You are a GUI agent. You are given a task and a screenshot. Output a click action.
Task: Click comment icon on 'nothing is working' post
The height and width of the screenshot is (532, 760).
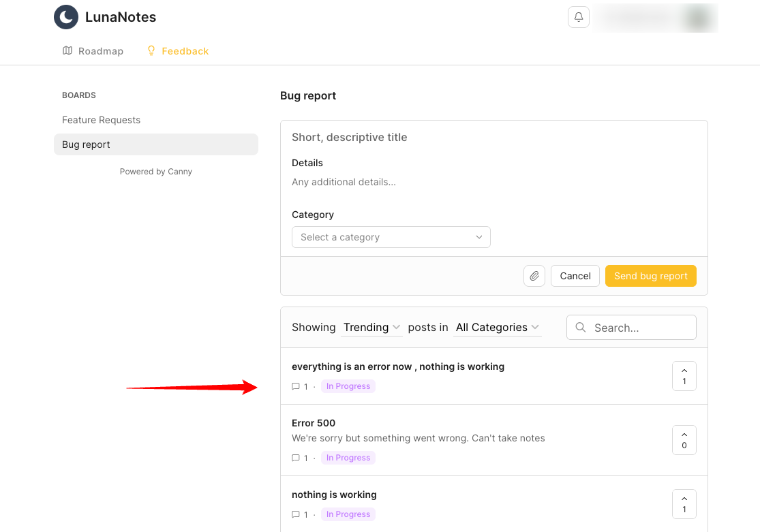pos(296,514)
